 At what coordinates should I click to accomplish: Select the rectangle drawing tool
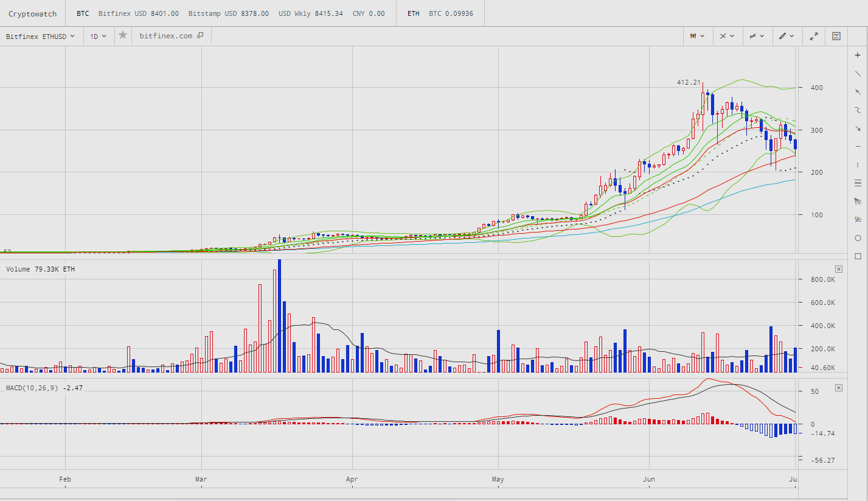858,256
